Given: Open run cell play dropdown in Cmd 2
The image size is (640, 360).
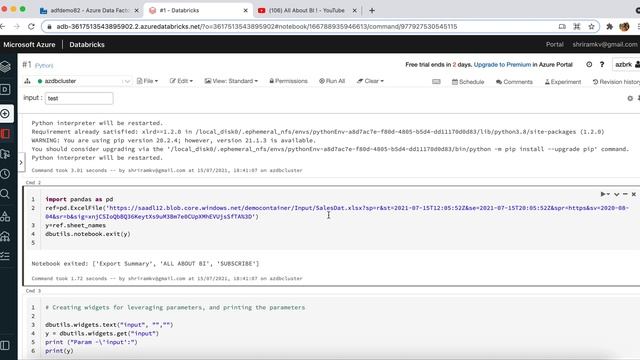Looking at the screenshot, I should (x=605, y=194).
